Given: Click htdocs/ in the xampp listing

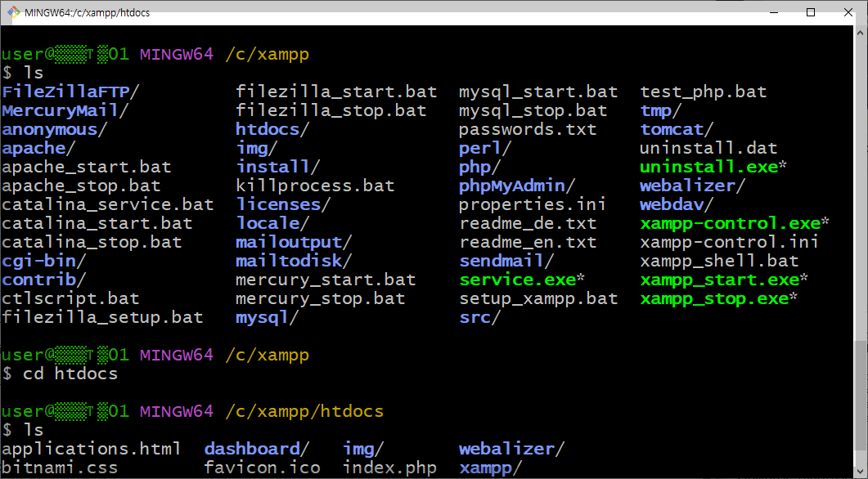Looking at the screenshot, I should pos(272,129).
